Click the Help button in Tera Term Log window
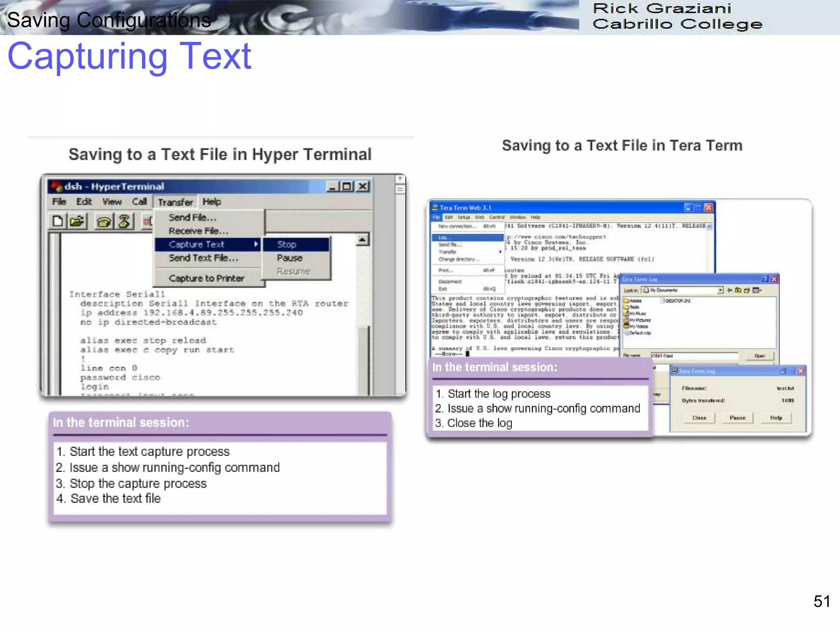The width and height of the screenshot is (840, 630). [x=776, y=418]
